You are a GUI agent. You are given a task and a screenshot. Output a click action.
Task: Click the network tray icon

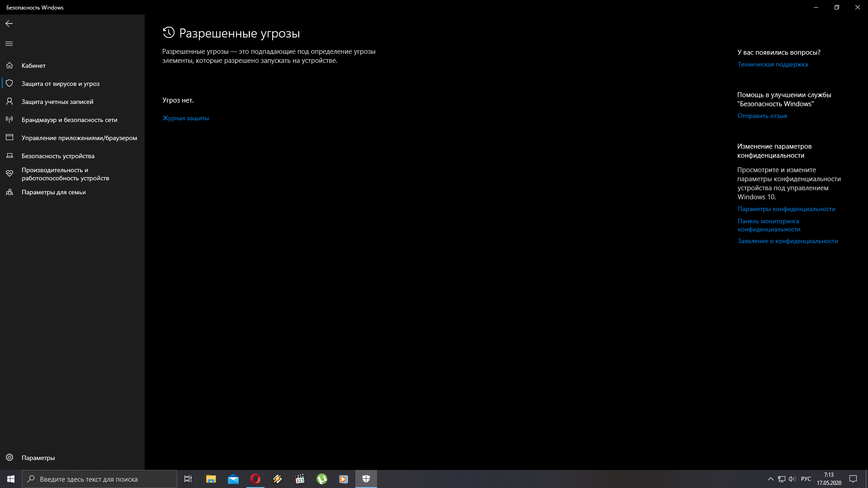coord(782,479)
